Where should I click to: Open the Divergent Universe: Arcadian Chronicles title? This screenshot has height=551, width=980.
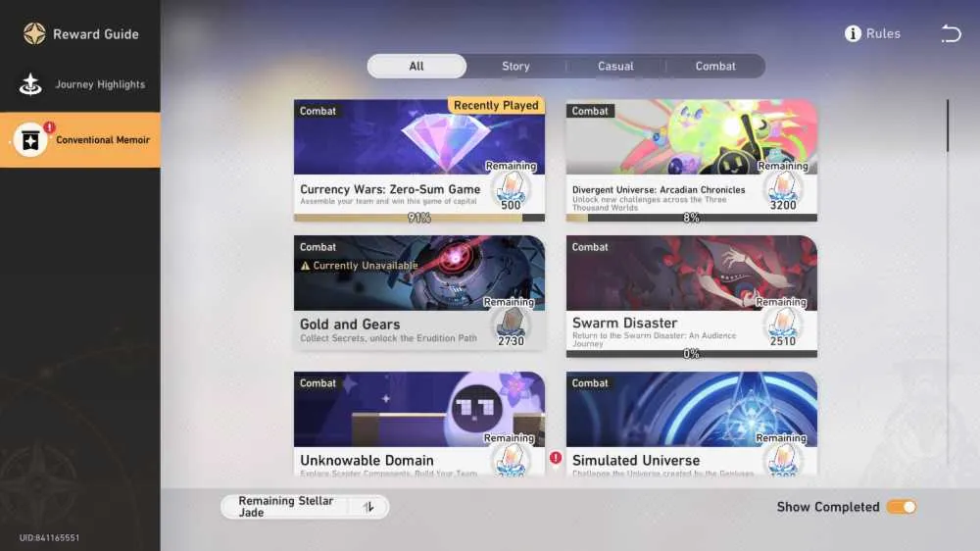(659, 189)
